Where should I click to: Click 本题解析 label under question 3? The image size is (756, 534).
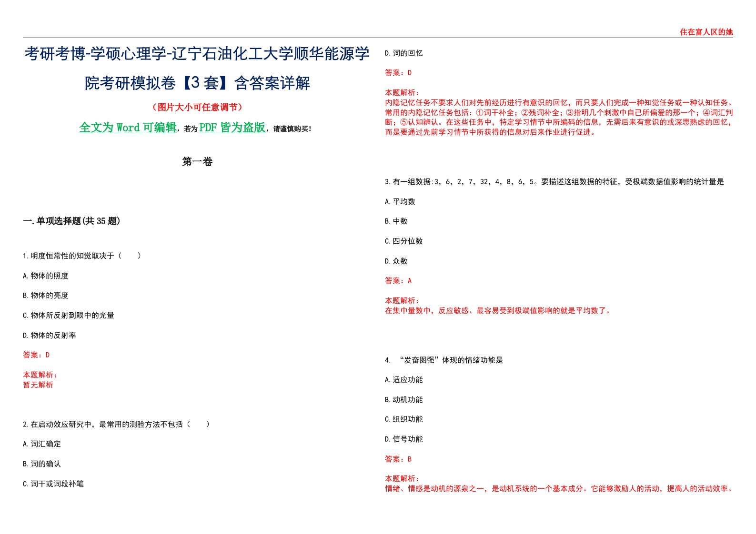click(x=402, y=301)
